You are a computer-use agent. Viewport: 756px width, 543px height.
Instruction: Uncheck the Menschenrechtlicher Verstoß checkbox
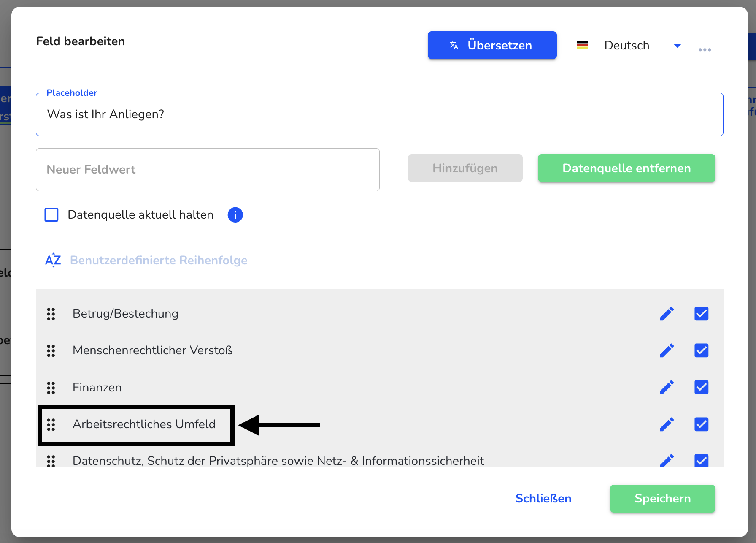point(701,350)
